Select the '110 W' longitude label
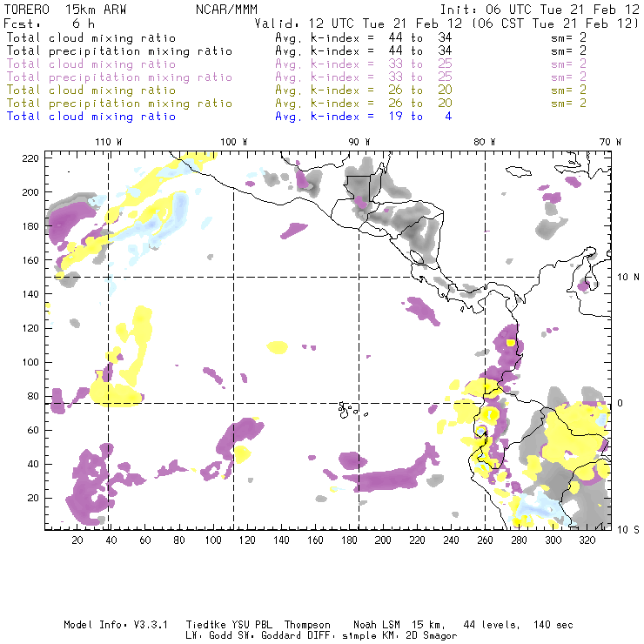644x644 pixels. [109, 142]
